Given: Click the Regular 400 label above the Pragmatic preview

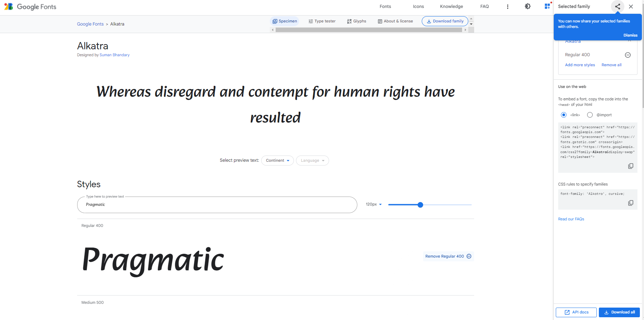Looking at the screenshot, I should pyautogui.click(x=92, y=226).
